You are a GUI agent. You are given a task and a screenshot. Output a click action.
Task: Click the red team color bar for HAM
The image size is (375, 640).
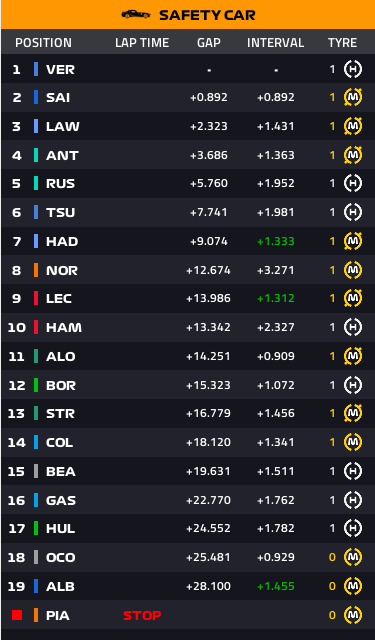(x=36, y=327)
